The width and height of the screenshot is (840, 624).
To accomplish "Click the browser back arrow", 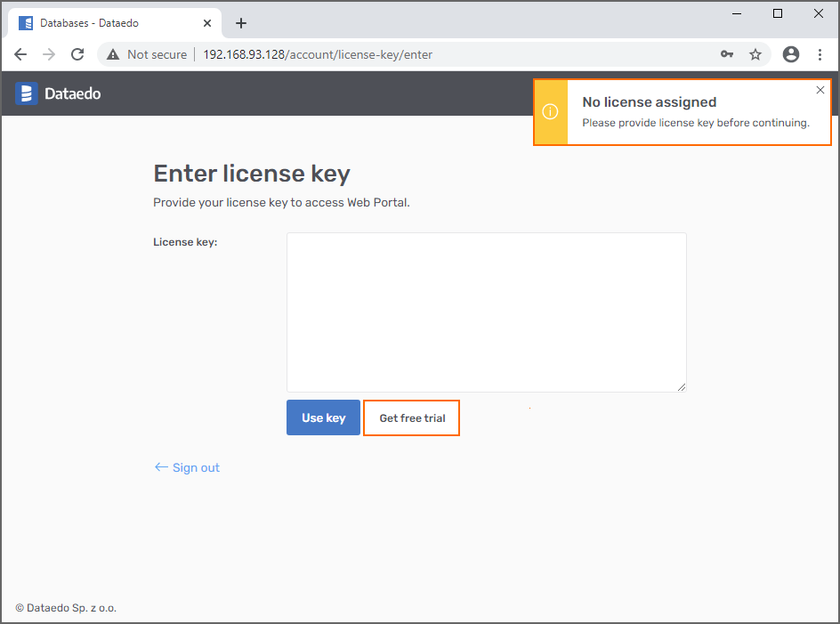I will pyautogui.click(x=20, y=54).
